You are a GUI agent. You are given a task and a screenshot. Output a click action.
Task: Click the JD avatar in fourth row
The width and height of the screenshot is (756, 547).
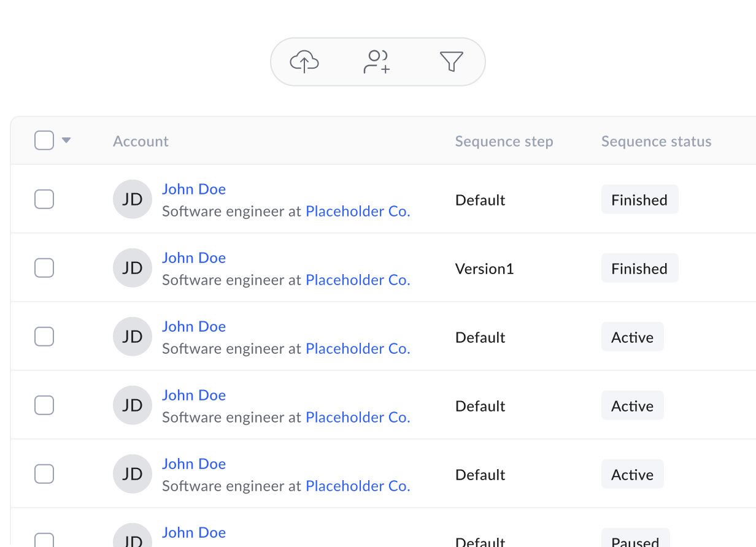[133, 405]
